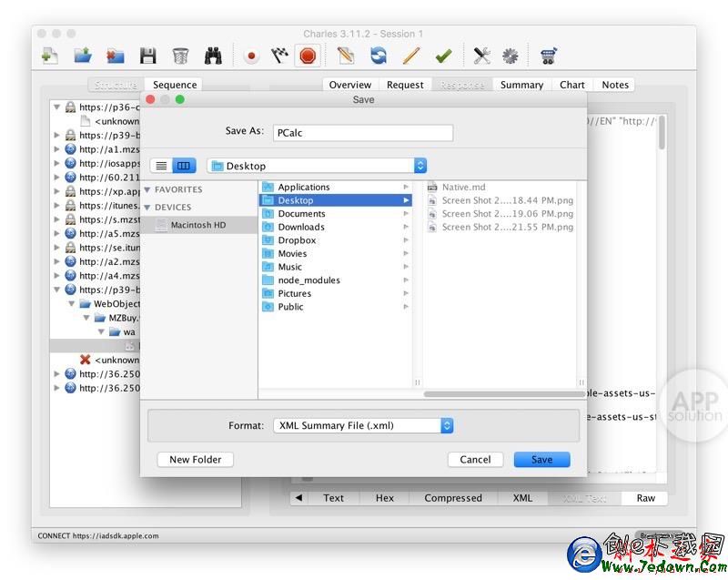Switch to the Summary tab
The height and width of the screenshot is (580, 728).
pos(521,85)
